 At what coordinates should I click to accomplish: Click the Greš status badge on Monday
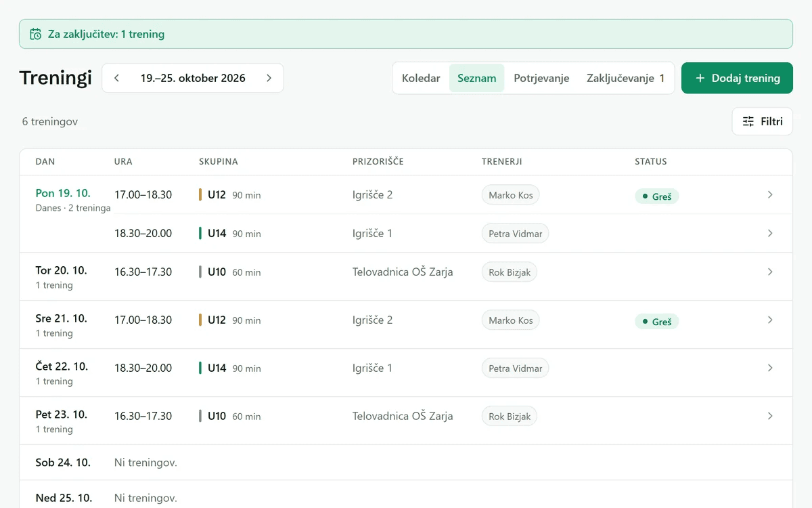(x=656, y=196)
